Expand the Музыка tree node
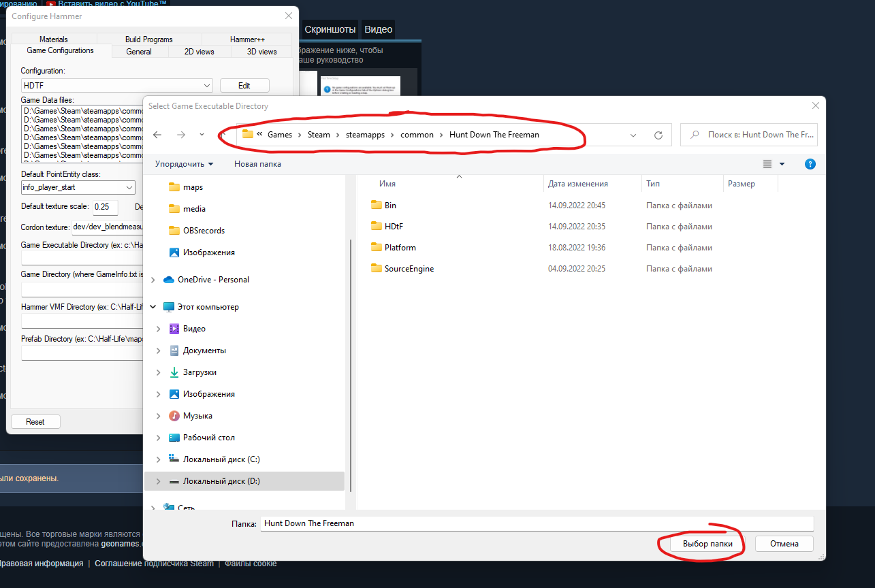This screenshot has width=875, height=588. tap(159, 416)
